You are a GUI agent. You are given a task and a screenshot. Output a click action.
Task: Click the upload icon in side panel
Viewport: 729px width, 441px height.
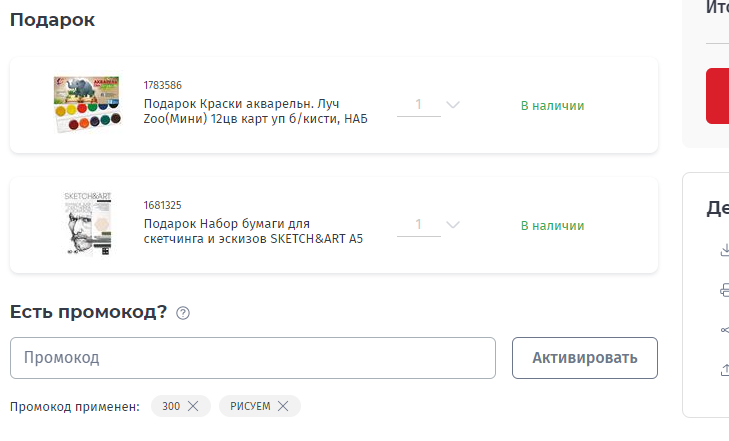click(x=724, y=370)
